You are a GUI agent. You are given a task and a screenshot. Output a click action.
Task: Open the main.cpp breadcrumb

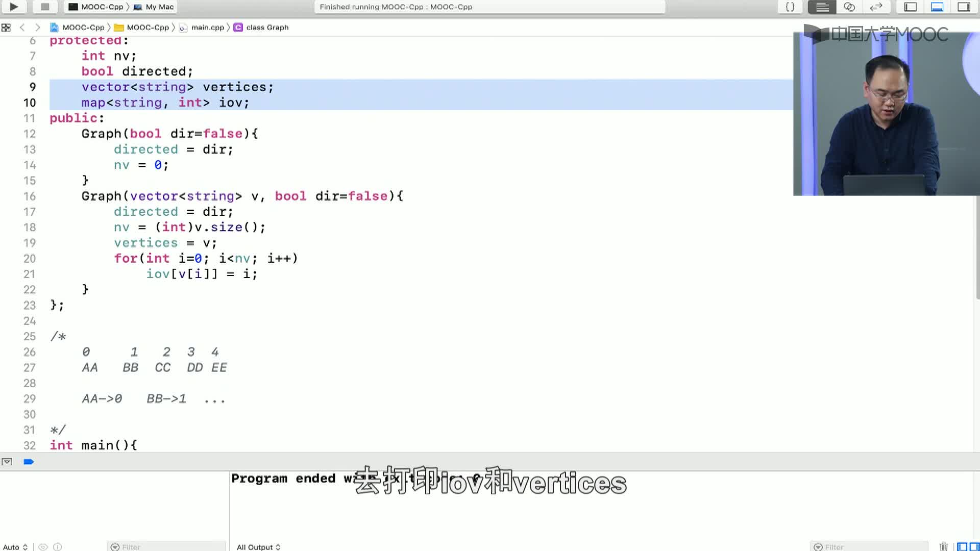202,28
